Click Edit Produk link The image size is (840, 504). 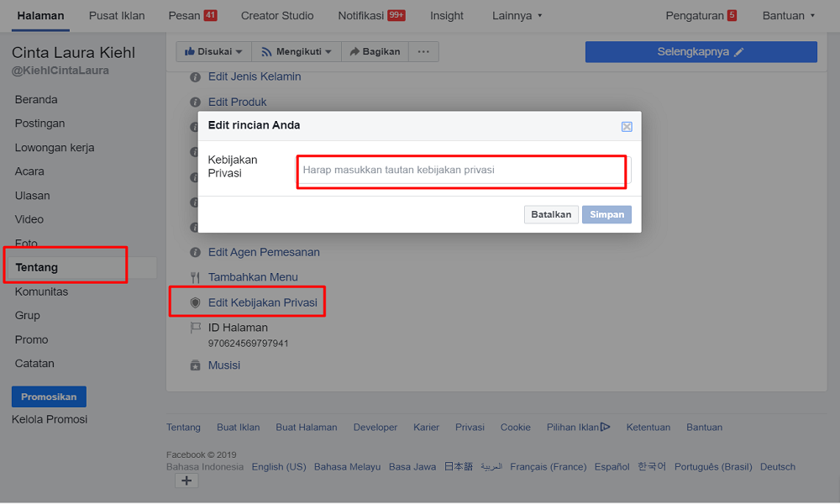coord(238,102)
